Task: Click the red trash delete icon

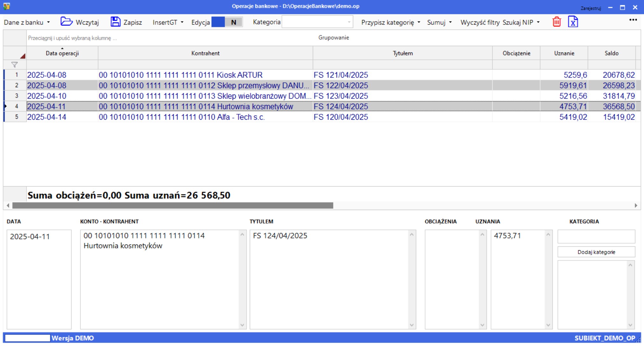Action: pos(556,22)
